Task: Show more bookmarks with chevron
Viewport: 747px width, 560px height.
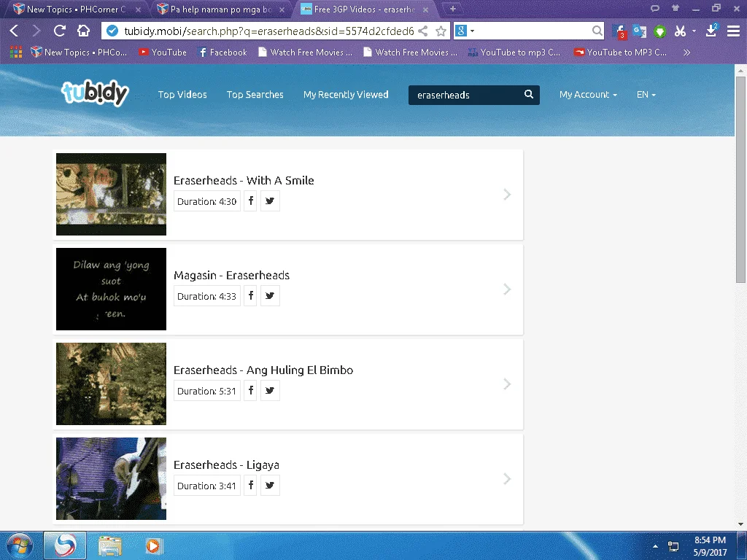Action: (x=686, y=52)
